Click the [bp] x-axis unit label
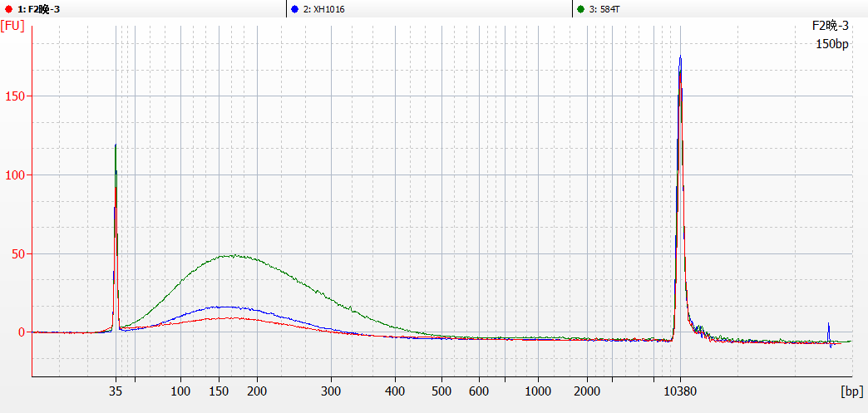This screenshot has height=413, width=868. coord(851,390)
